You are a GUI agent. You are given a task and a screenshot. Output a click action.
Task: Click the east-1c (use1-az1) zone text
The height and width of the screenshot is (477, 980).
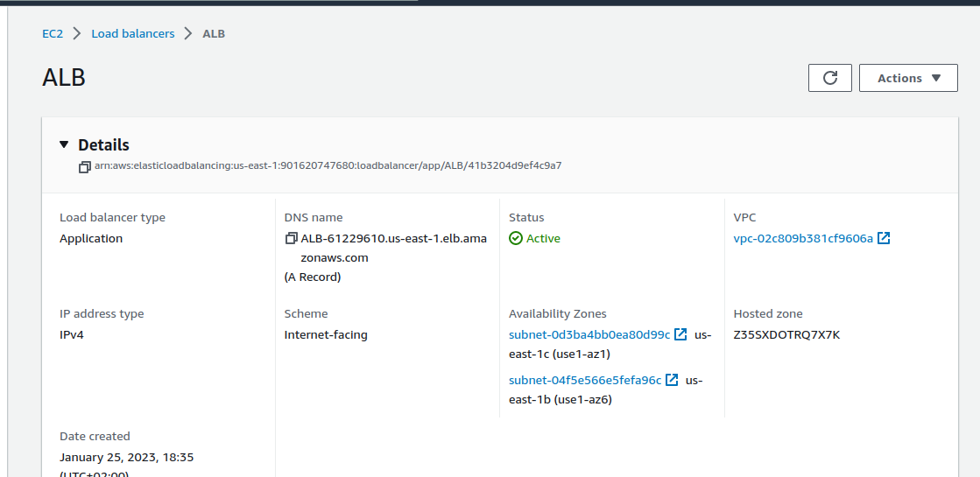(x=560, y=354)
